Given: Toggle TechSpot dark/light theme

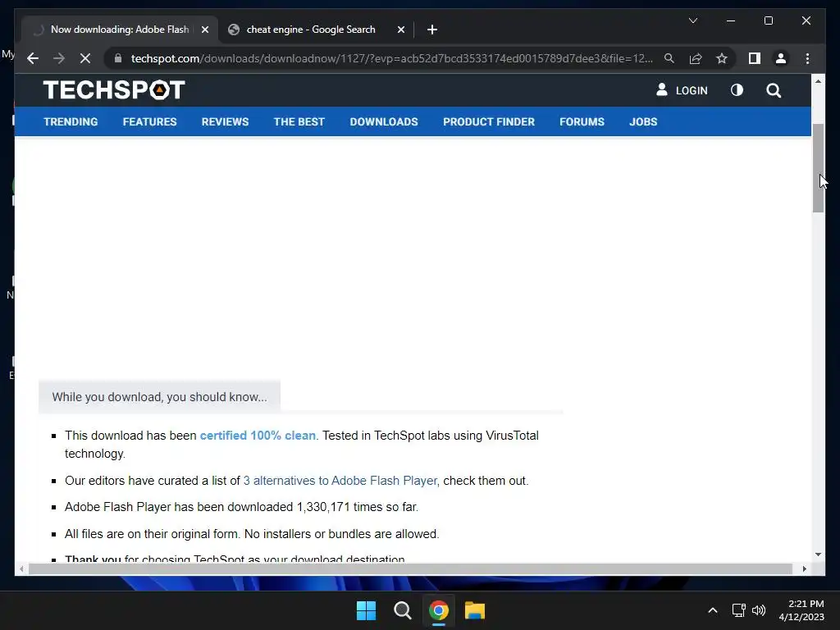Looking at the screenshot, I should pos(737,90).
